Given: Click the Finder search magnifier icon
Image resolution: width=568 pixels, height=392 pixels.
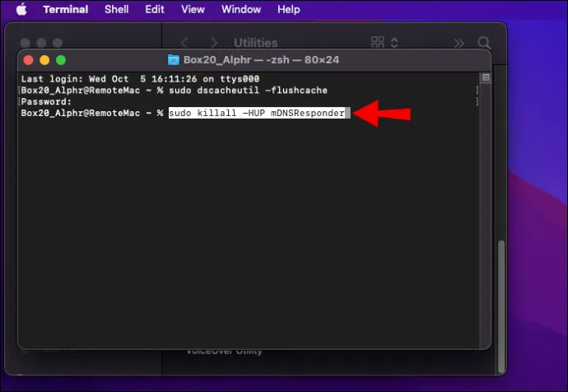Looking at the screenshot, I should tap(484, 43).
